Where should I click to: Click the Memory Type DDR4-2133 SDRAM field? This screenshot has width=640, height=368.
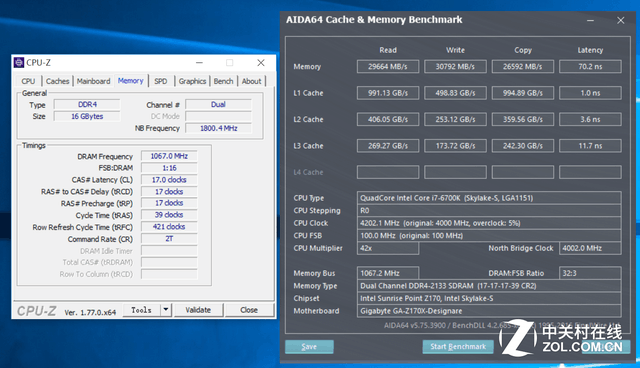tap(489, 286)
